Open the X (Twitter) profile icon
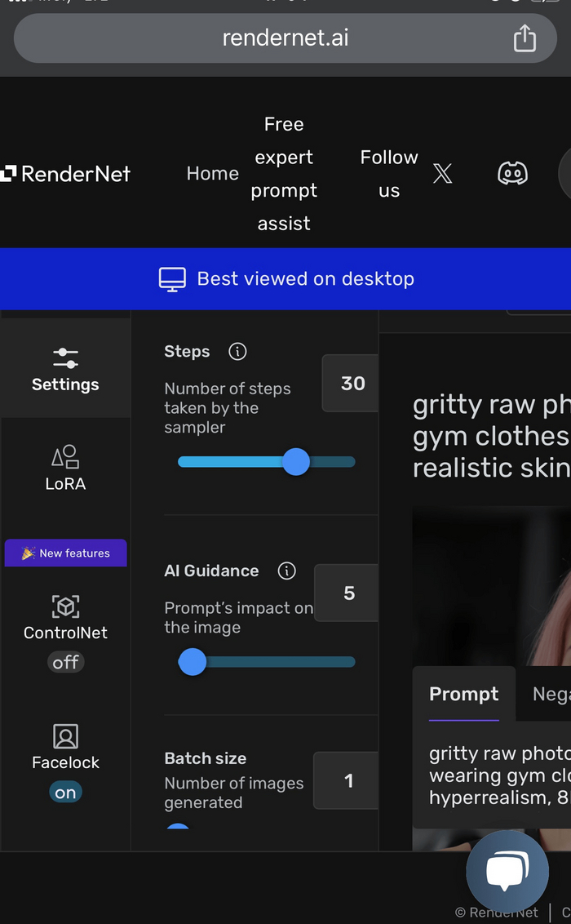Viewport: 571px width, 924px height. [442, 173]
